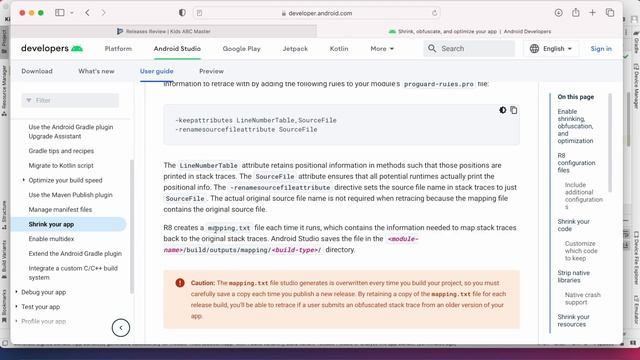The image size is (640, 360).
Task: Open Safari downloads icon
Action: point(558,13)
